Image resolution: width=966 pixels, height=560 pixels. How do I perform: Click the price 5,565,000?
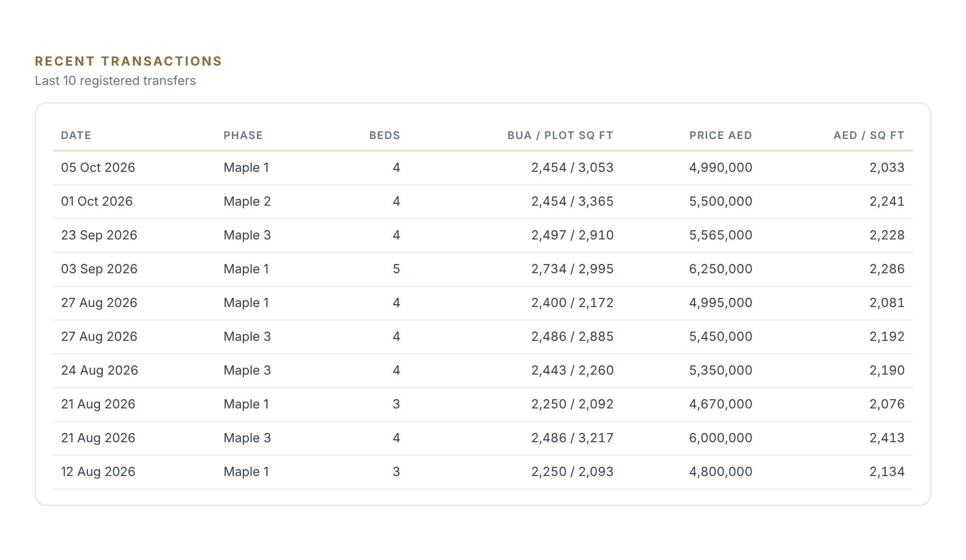click(x=721, y=235)
